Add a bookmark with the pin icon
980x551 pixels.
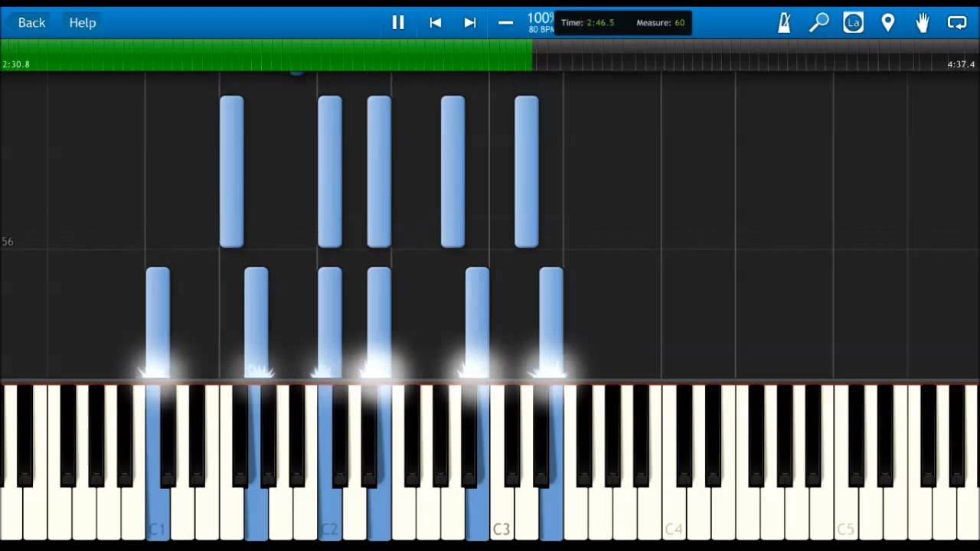pyautogui.click(x=888, y=23)
